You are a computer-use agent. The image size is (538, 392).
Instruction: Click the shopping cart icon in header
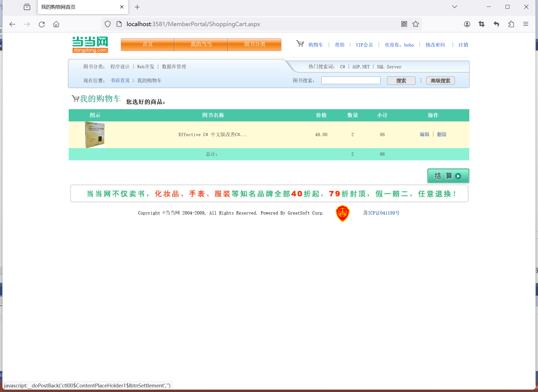[300, 44]
